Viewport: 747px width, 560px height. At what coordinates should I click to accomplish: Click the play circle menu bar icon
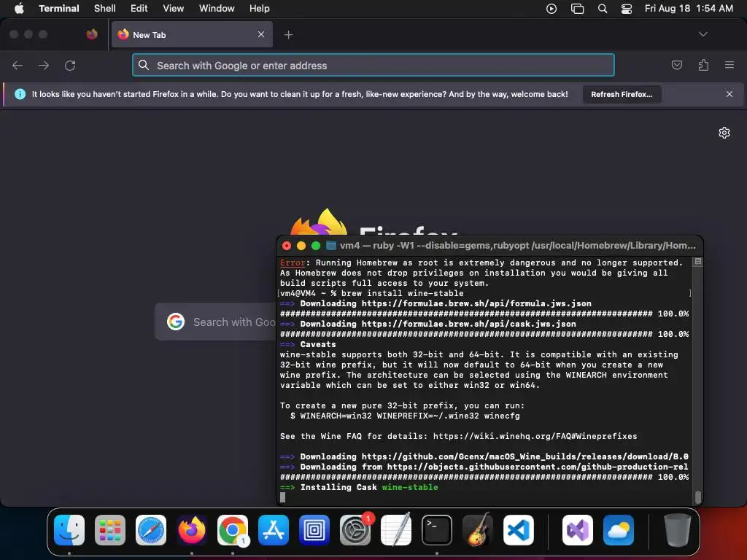(551, 9)
